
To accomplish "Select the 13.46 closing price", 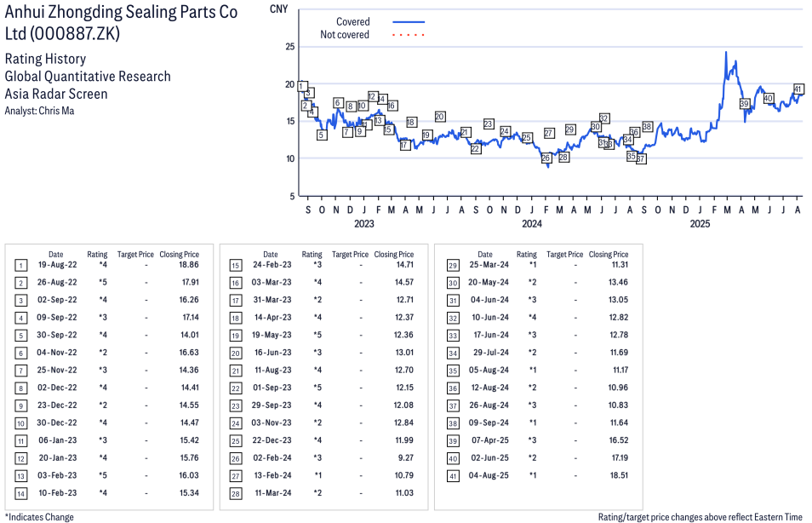I will click(618, 283).
